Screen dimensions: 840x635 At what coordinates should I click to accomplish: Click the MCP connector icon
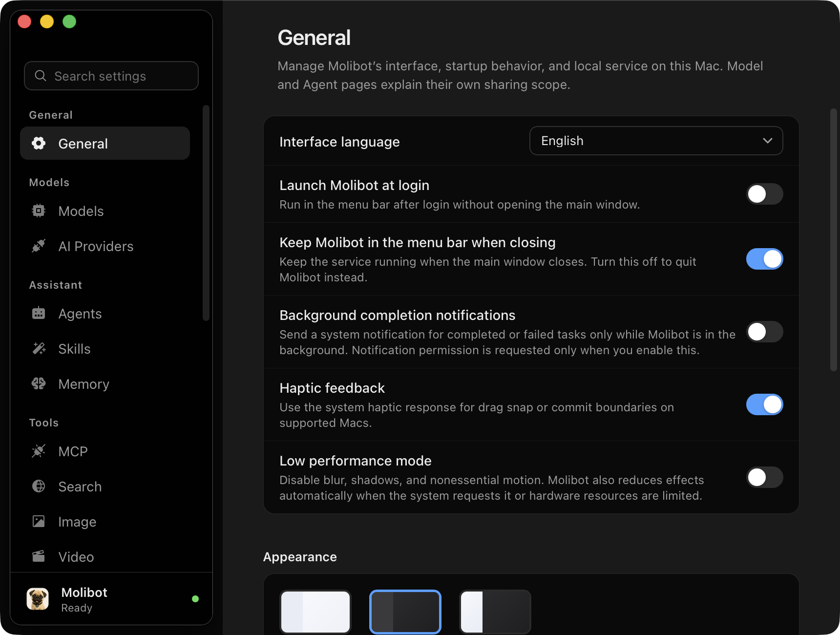[x=39, y=451]
